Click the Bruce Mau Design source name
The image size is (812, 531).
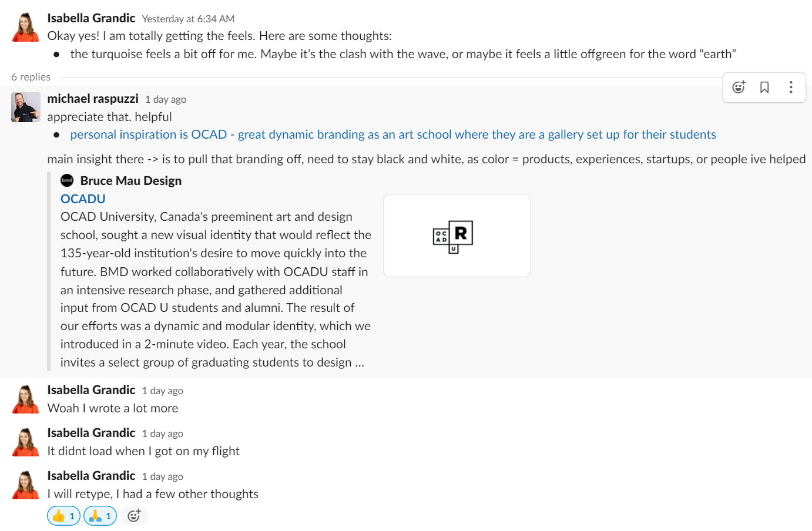coord(131,180)
